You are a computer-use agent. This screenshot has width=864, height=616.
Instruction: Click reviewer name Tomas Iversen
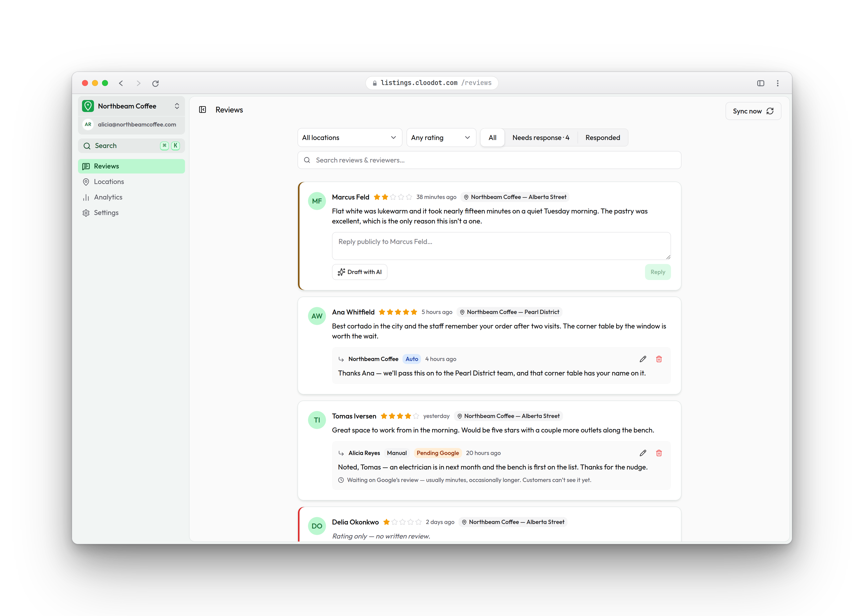click(x=354, y=416)
